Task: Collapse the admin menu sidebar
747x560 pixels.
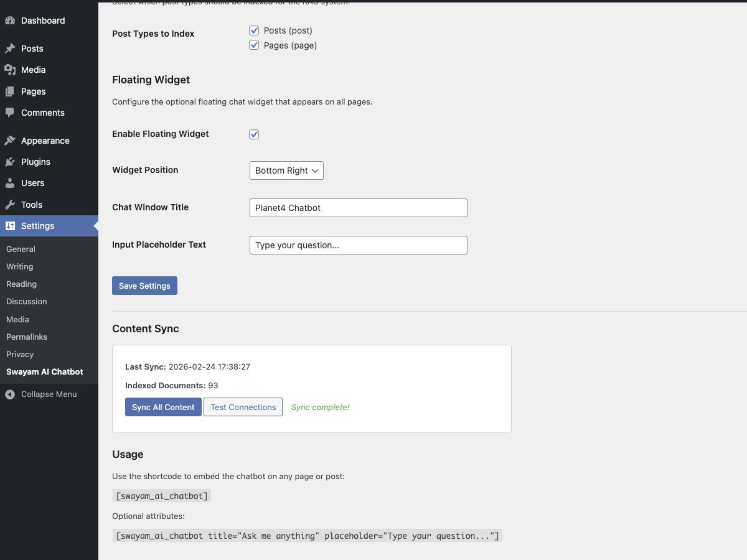Action: [40, 394]
